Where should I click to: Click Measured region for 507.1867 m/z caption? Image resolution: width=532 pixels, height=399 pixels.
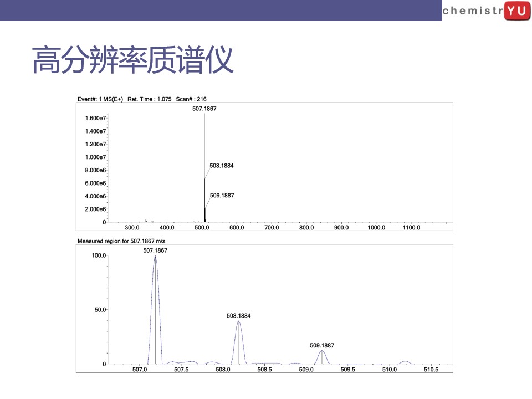[121, 241]
